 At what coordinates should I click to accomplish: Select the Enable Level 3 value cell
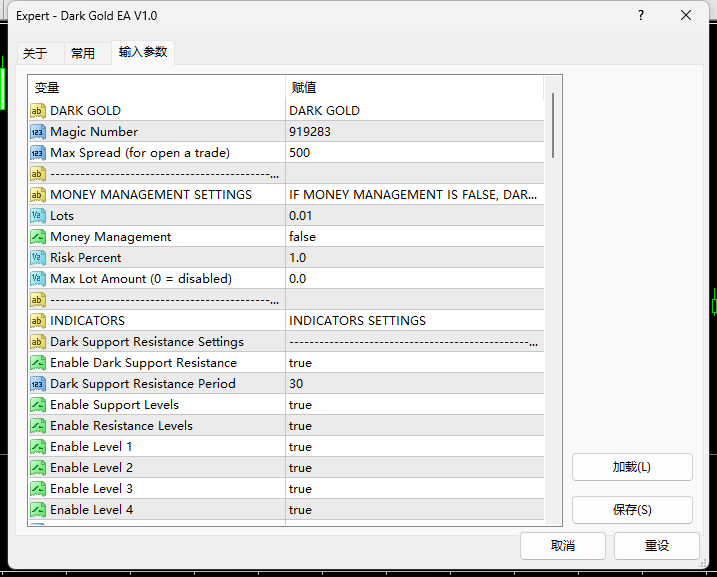[415, 489]
